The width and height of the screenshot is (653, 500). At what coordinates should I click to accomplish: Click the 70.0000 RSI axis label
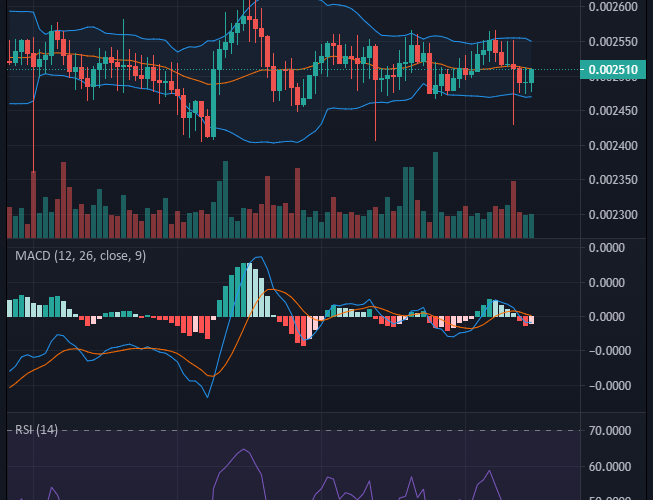610,430
